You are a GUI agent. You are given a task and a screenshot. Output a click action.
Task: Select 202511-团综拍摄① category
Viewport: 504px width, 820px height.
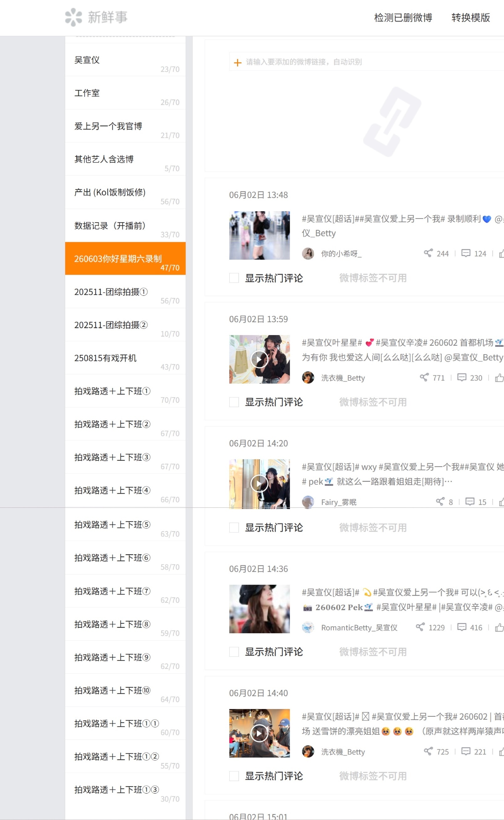125,292
